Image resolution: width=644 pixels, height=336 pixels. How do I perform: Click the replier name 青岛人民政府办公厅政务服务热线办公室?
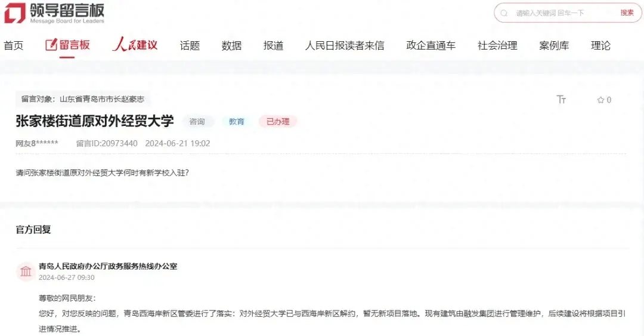[108, 266]
